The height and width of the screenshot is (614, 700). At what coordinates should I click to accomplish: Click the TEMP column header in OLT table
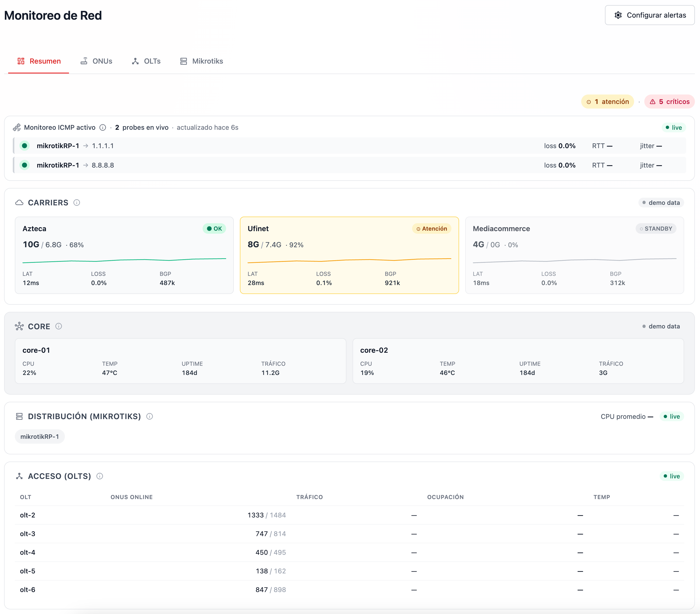tap(602, 497)
